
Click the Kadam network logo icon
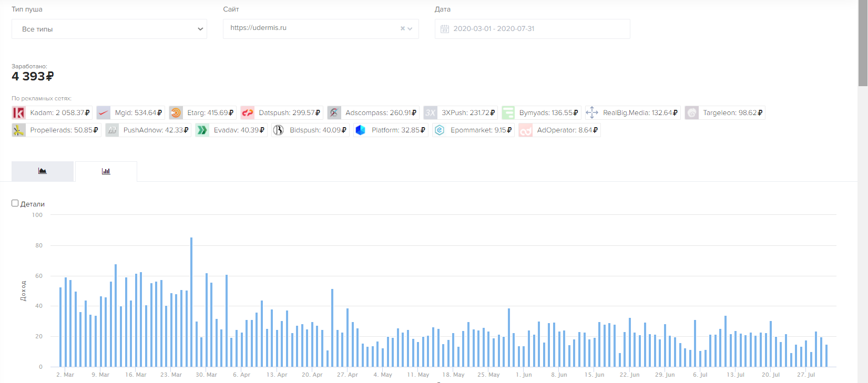coord(19,113)
